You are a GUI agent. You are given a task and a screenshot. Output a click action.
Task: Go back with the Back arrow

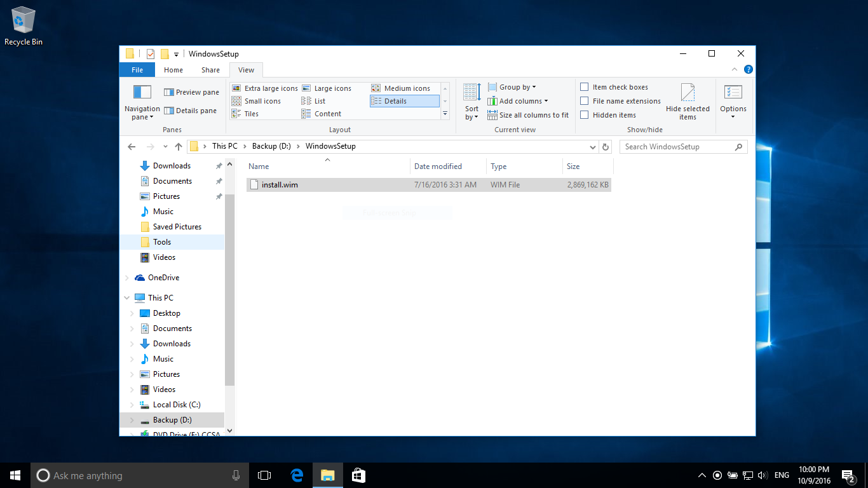(132, 147)
